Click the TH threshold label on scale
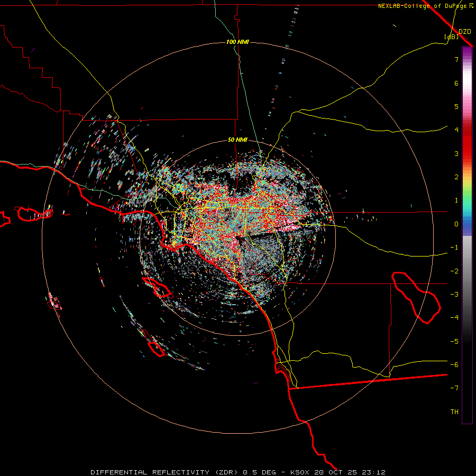The height and width of the screenshot is (476, 476). coord(454,412)
